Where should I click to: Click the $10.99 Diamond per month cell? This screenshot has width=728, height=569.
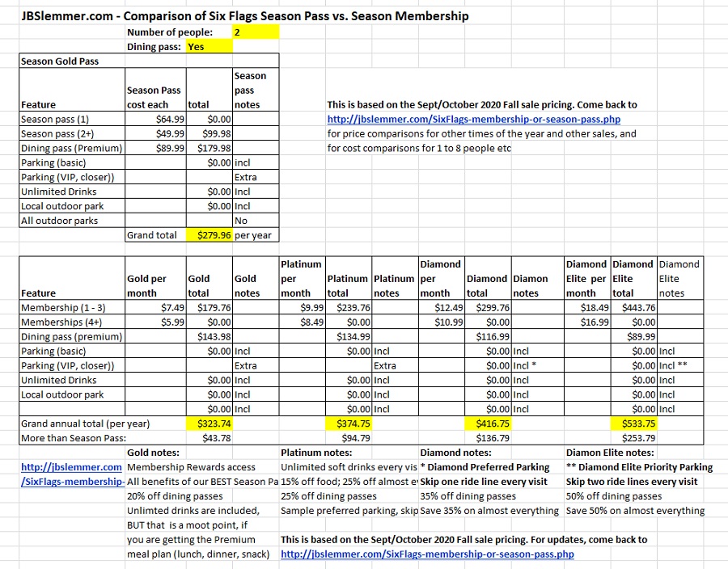point(442,322)
